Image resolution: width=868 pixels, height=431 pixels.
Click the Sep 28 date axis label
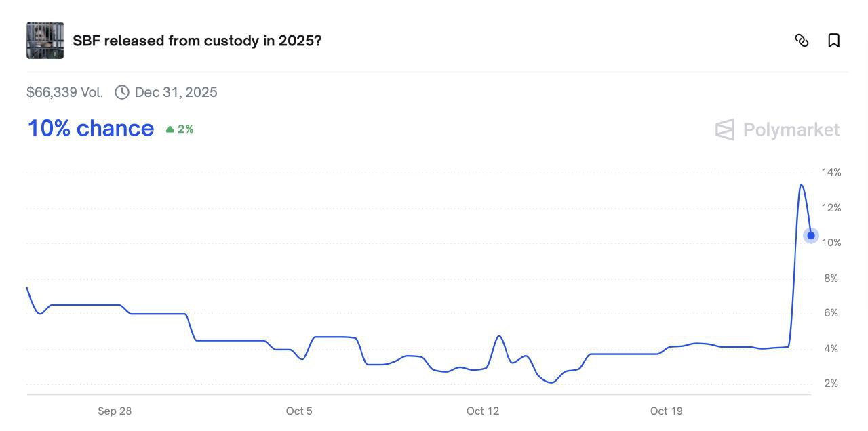coord(115,411)
